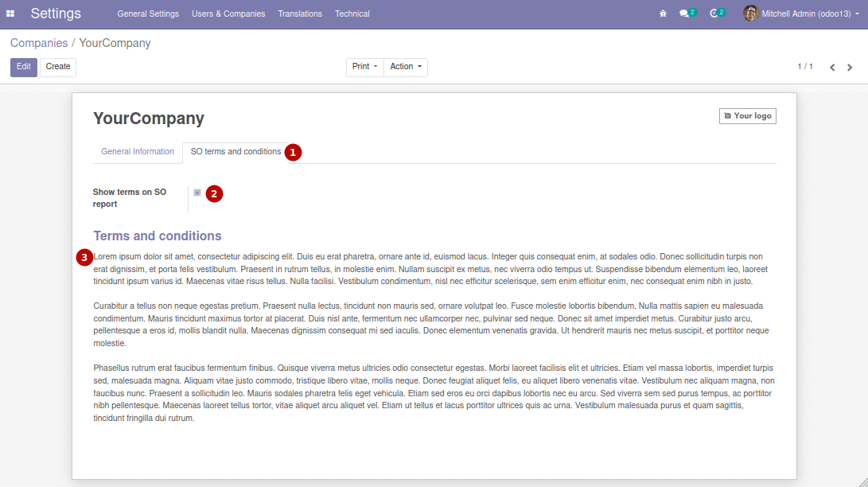
Task: Click the YourCompany heading
Action: tap(148, 119)
